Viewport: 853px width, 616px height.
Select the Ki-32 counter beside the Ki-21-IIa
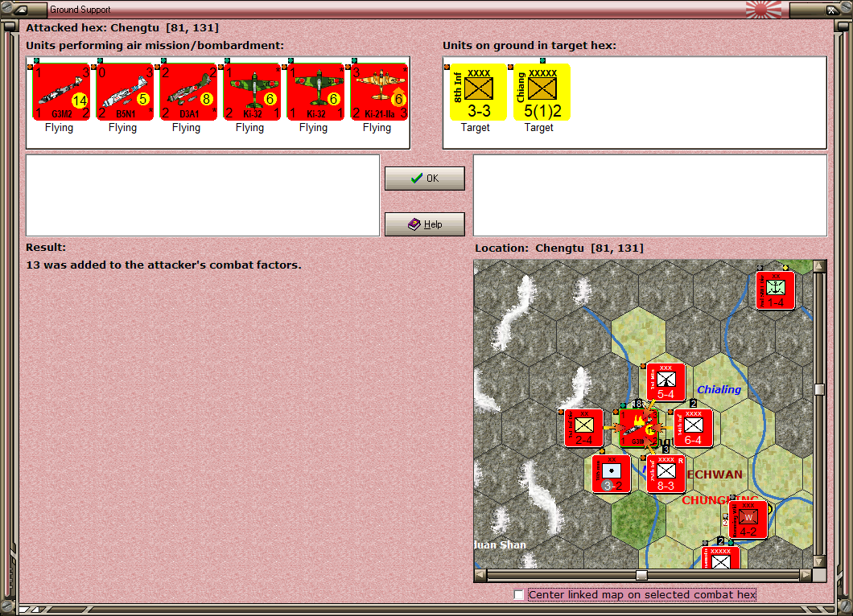tap(315, 92)
